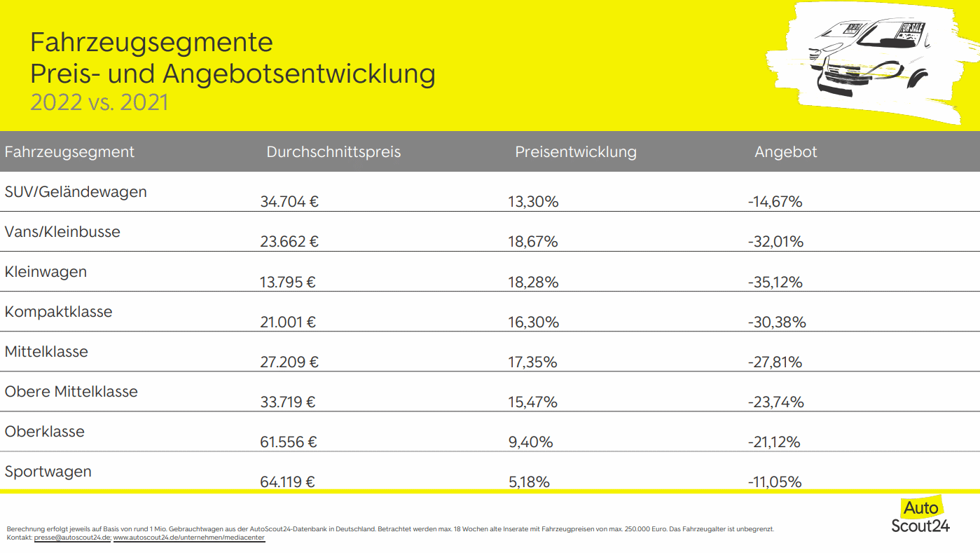Select the price 64.119 €

287,482
